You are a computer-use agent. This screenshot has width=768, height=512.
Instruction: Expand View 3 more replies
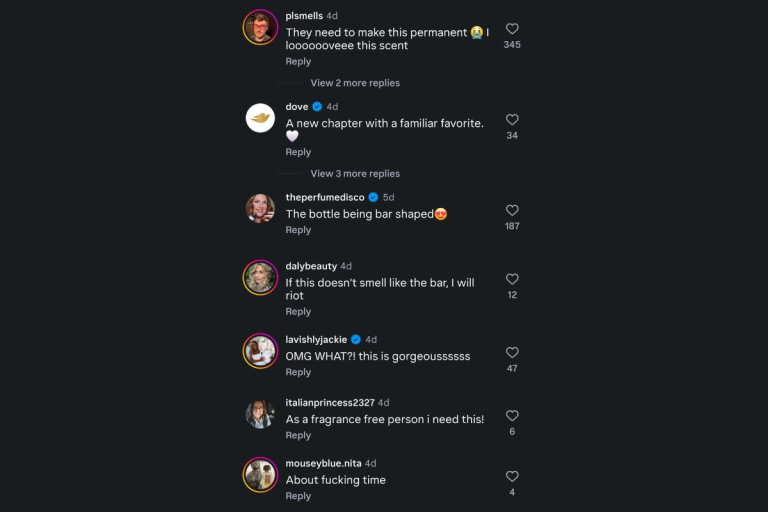(355, 173)
